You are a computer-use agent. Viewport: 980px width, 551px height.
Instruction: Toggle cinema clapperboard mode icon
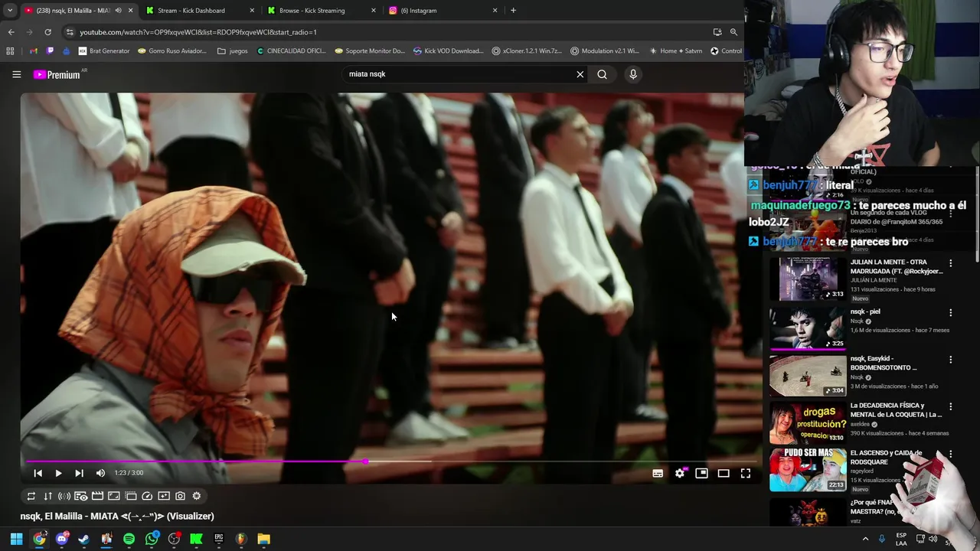click(97, 496)
